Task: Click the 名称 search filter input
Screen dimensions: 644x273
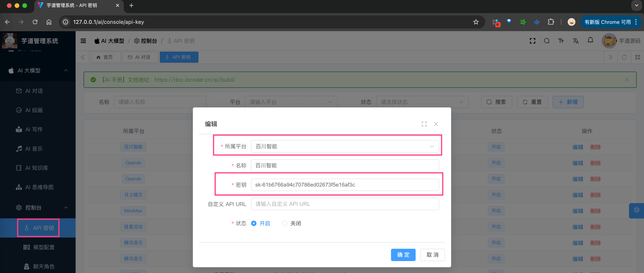Action: [160, 102]
